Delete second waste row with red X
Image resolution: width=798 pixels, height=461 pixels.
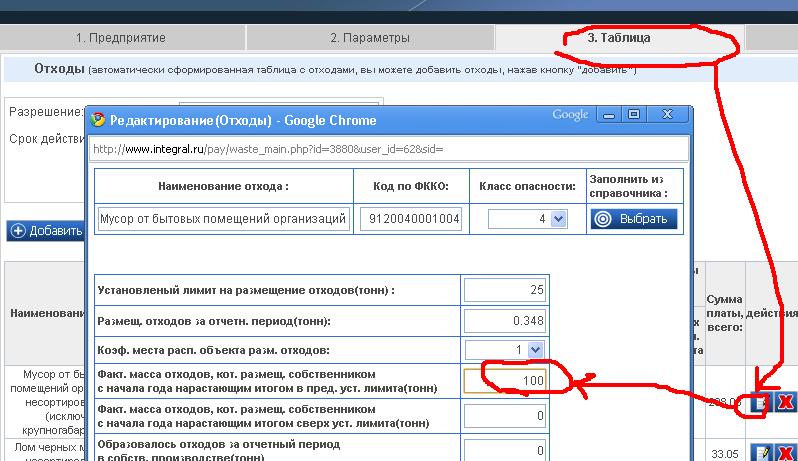tap(786, 454)
